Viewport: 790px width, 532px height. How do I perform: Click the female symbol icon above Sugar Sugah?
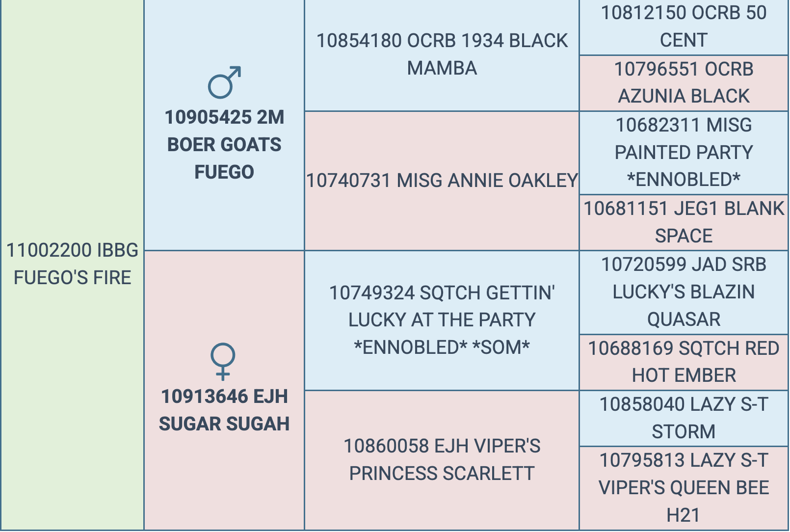pos(223,361)
